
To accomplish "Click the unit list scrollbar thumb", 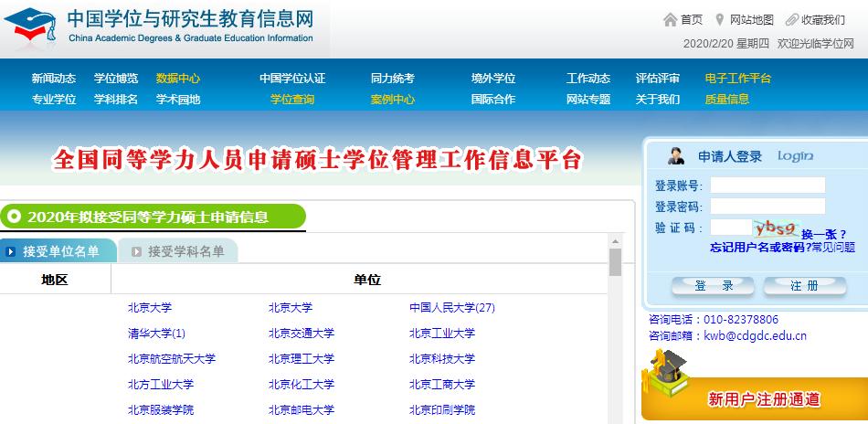I will [x=615, y=262].
